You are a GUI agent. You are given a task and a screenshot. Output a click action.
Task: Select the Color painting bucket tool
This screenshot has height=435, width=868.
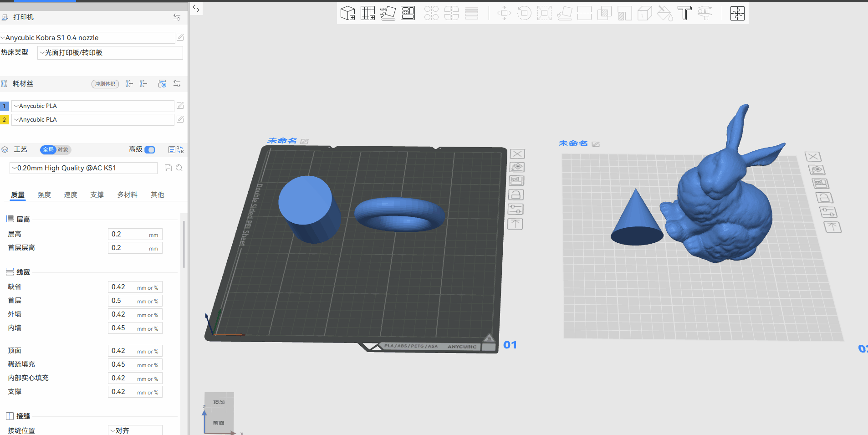pyautogui.click(x=664, y=13)
